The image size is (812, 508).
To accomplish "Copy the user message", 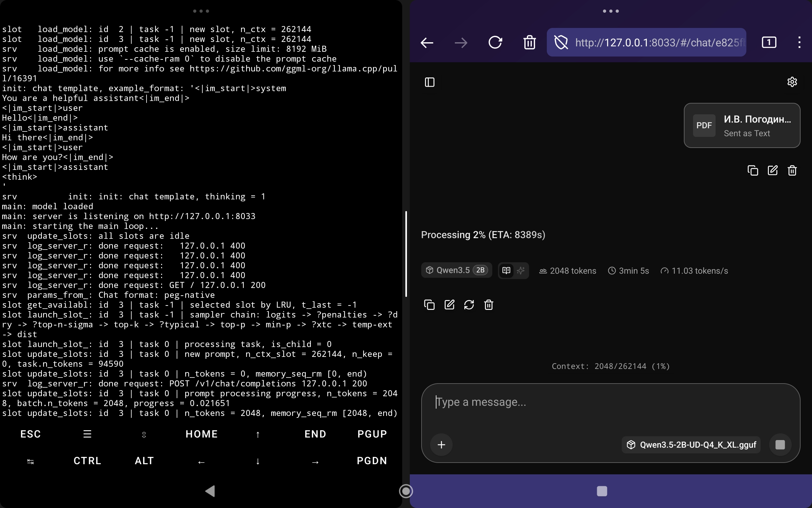I will [753, 171].
